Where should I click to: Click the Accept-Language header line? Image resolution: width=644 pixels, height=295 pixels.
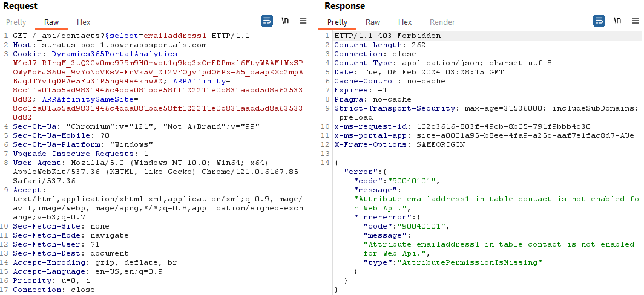tap(88, 271)
